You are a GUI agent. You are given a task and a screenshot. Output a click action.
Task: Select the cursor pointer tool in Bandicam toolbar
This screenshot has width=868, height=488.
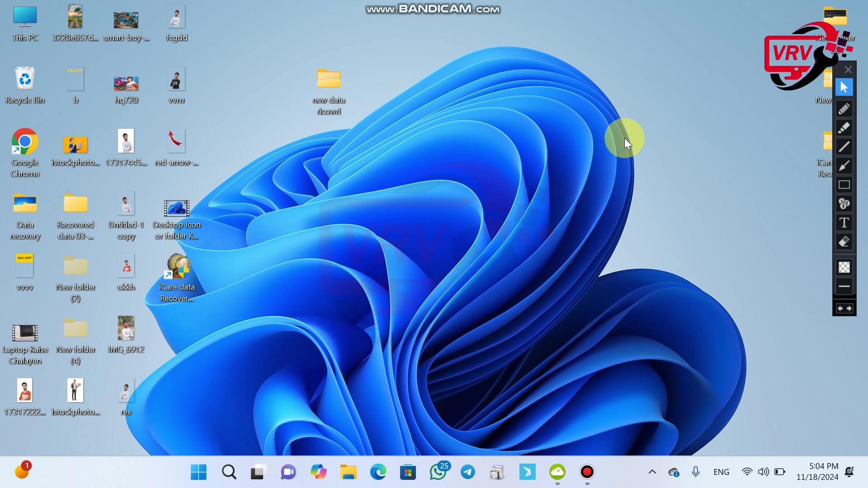click(x=844, y=88)
